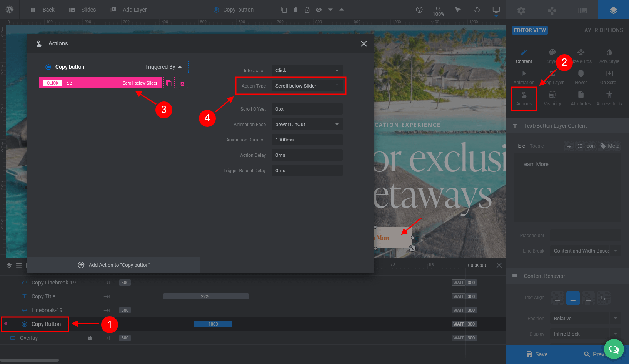Duplicate the Scroll below Slider action
Screen dimensions: 629x364
pyautogui.click(x=169, y=83)
